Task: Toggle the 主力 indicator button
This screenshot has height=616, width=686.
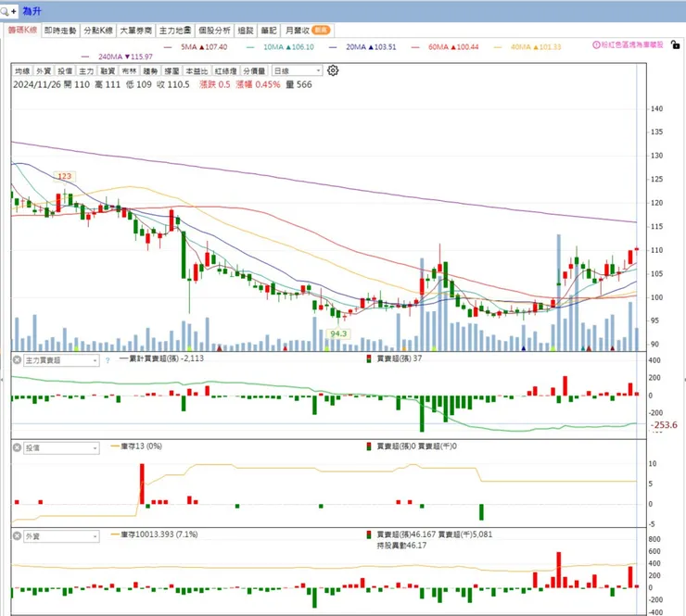Action: (86, 70)
